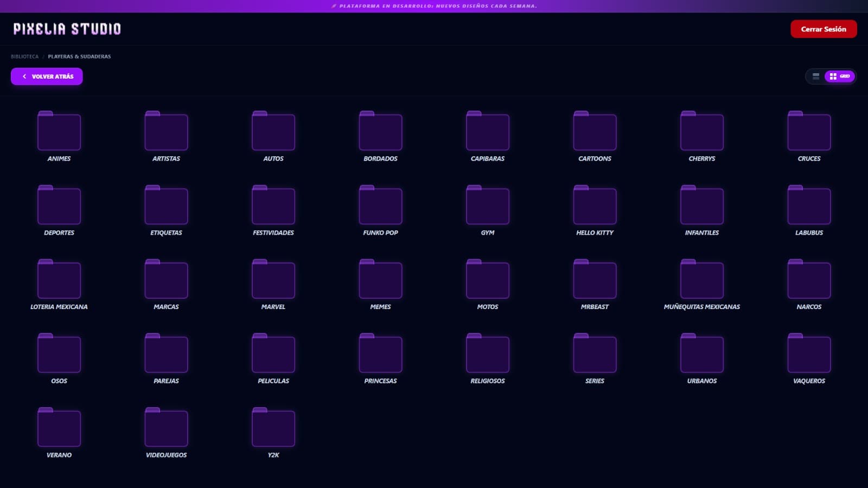Viewport: 868px width, 488px height.
Task: Open the MRBEAST folder
Action: (x=594, y=279)
